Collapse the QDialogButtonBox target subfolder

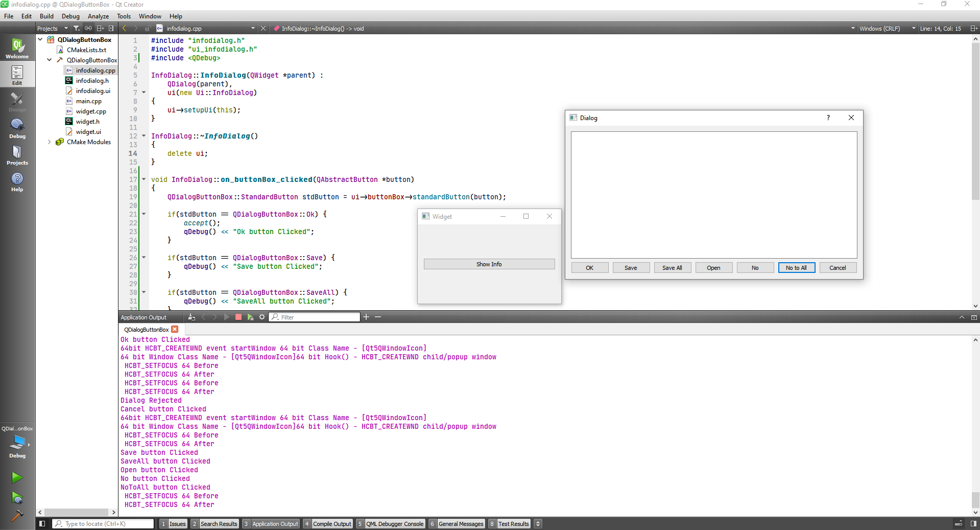tap(50, 60)
